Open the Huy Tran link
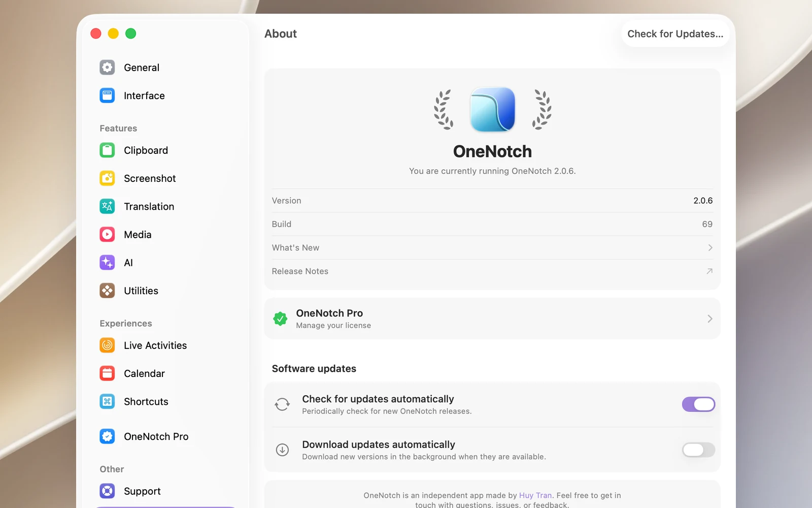This screenshot has height=508, width=812. point(535,495)
